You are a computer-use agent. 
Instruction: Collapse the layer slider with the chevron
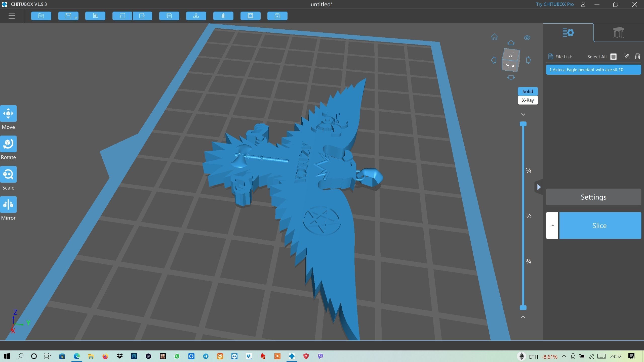tap(523, 114)
